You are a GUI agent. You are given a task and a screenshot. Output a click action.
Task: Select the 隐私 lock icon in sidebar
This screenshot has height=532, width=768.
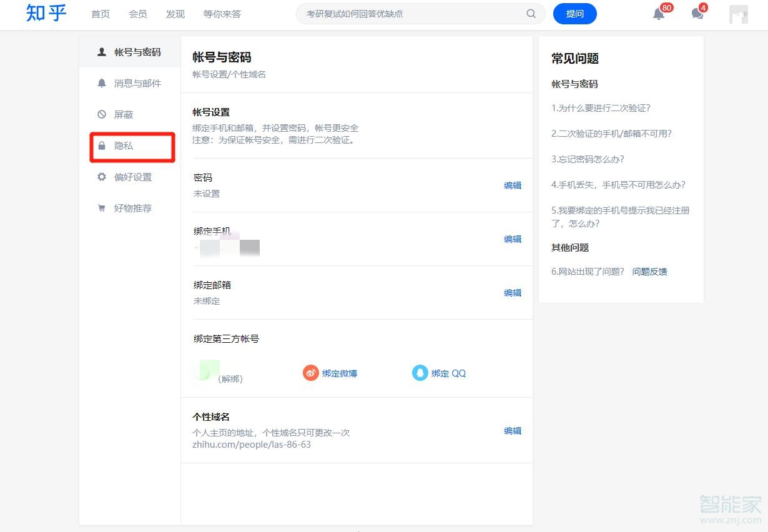[x=101, y=145]
